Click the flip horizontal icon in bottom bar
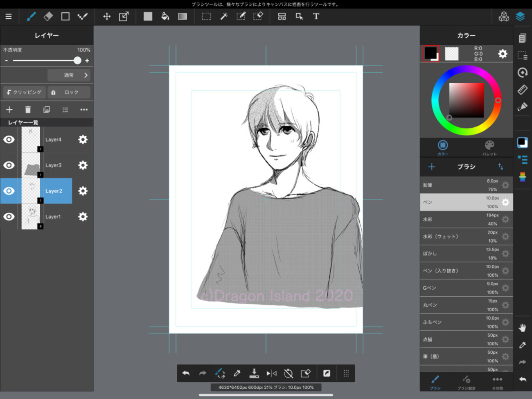 coord(271,373)
